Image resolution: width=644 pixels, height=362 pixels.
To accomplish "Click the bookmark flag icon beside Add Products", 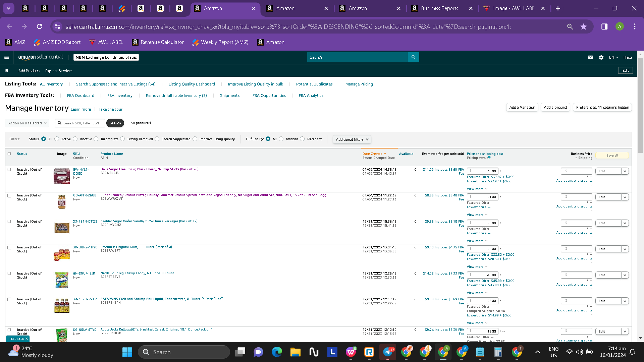I will click(7, 71).
